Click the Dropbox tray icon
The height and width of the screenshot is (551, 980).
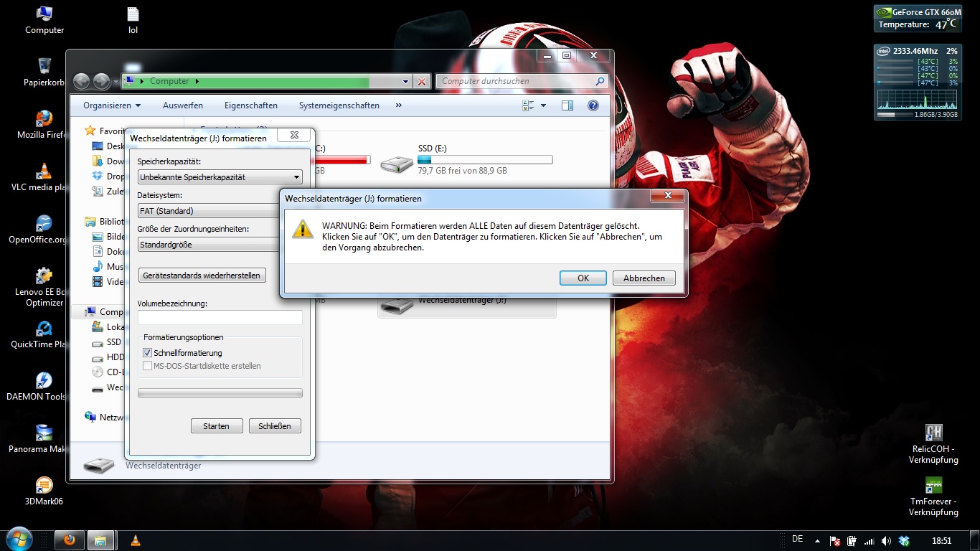tap(904, 541)
